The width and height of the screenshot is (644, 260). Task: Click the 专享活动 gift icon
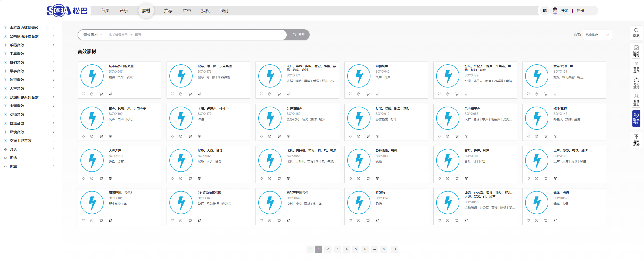(x=636, y=67)
